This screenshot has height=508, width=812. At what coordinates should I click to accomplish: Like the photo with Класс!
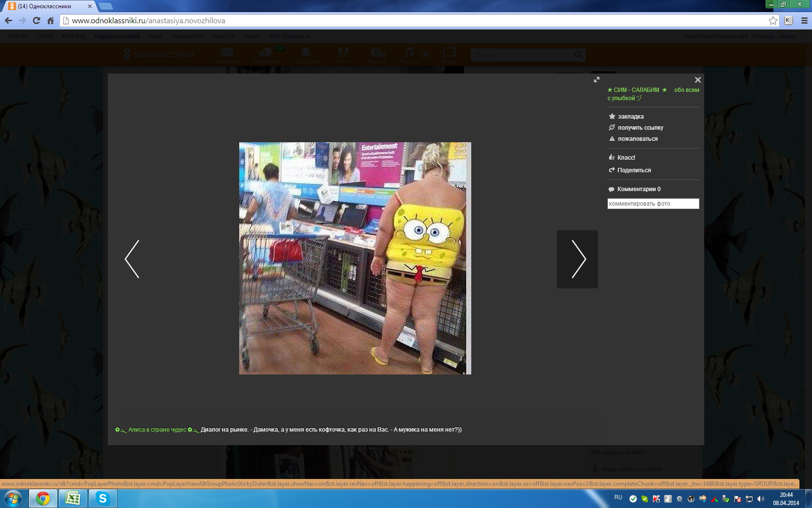pyautogui.click(x=626, y=158)
